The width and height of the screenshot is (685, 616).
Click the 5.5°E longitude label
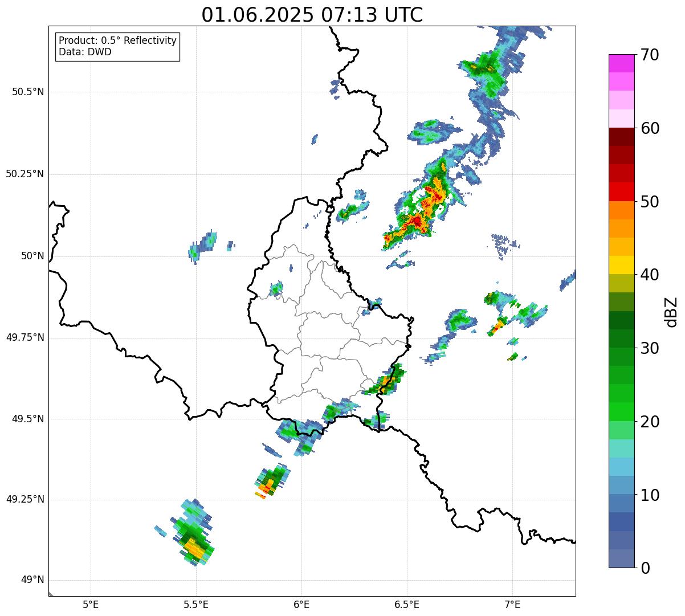point(196,604)
